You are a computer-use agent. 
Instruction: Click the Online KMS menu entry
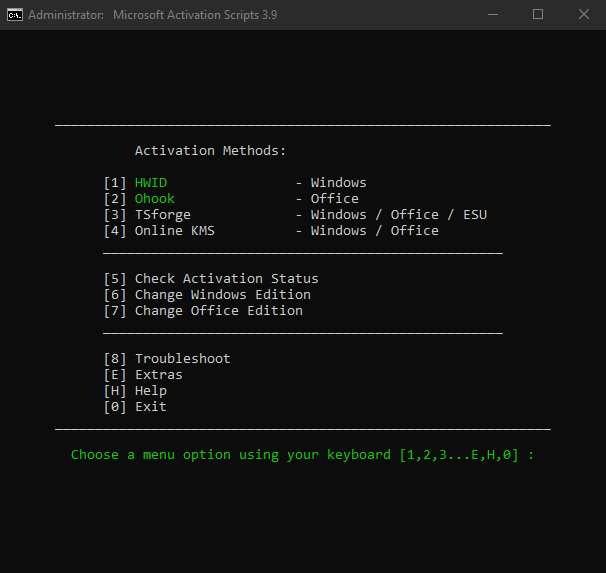175,231
